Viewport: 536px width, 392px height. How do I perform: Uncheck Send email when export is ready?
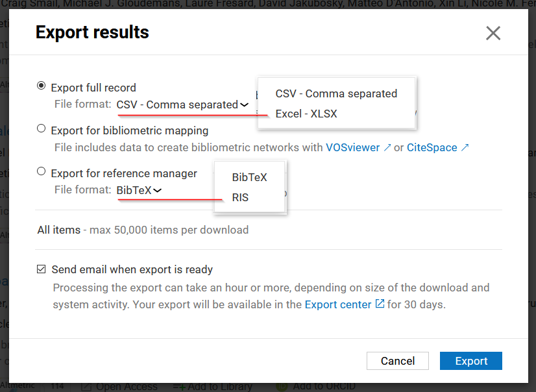tap(42, 269)
